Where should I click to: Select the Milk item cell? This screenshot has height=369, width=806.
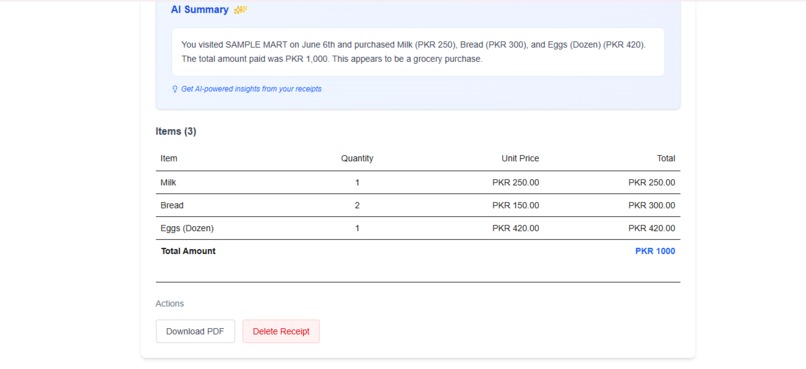(x=168, y=182)
